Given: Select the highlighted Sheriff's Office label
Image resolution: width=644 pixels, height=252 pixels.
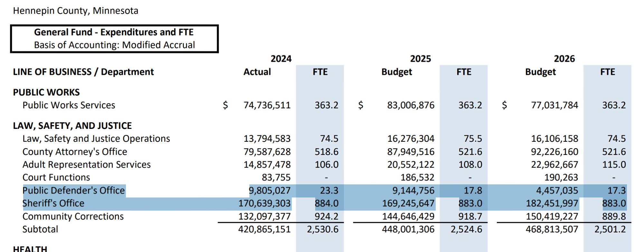Looking at the screenshot, I should click(x=53, y=203).
